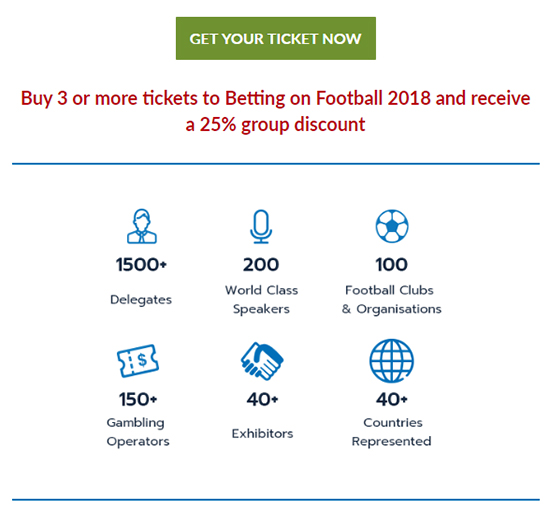
Task: Select the Countries Represented label
Action: pos(391,432)
